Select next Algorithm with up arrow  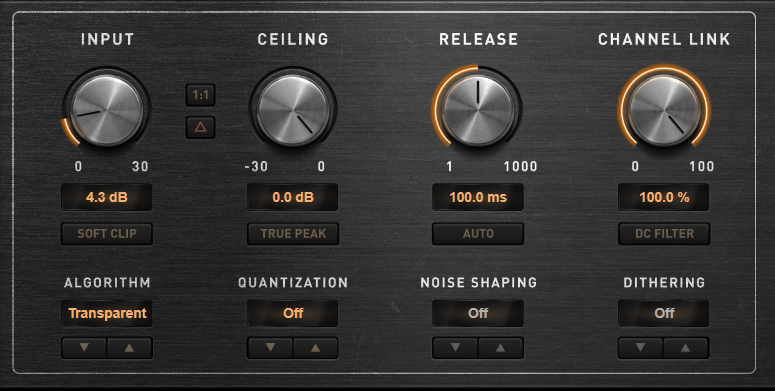click(129, 348)
